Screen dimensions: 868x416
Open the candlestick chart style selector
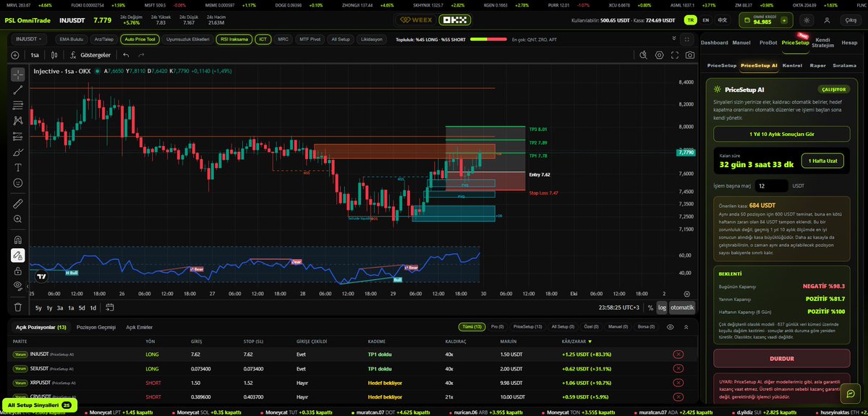point(54,54)
